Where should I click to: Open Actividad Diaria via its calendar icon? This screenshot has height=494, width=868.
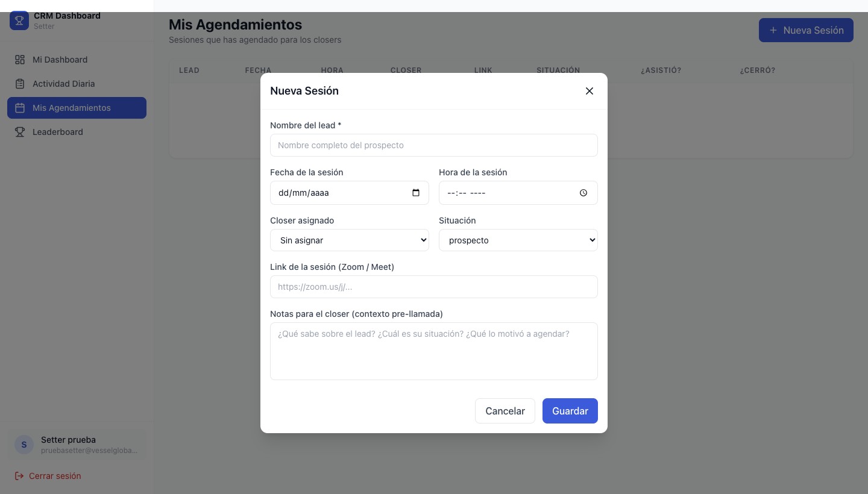[20, 84]
